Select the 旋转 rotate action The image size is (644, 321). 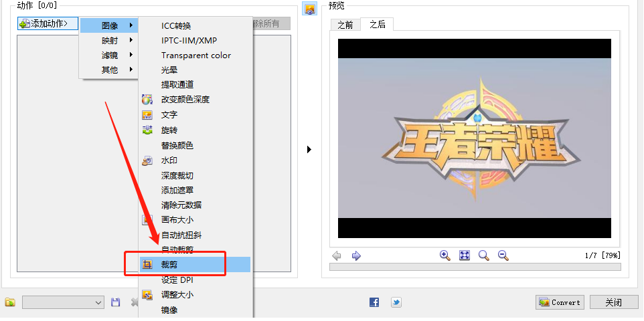(169, 130)
